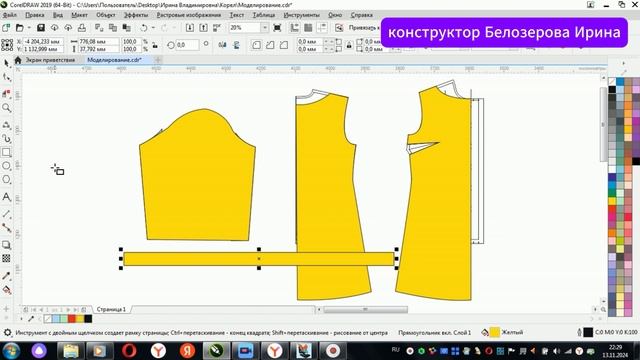This screenshot has width=640, height=360.
Task: Mirror the object horizontally
Action: 222,45
